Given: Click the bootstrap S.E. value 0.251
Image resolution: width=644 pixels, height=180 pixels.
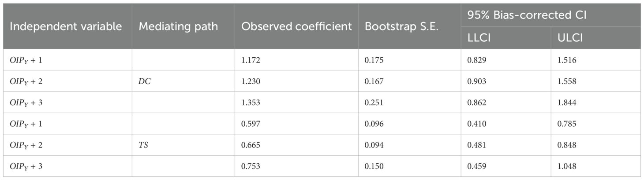Looking at the screenshot, I should [x=374, y=103].
